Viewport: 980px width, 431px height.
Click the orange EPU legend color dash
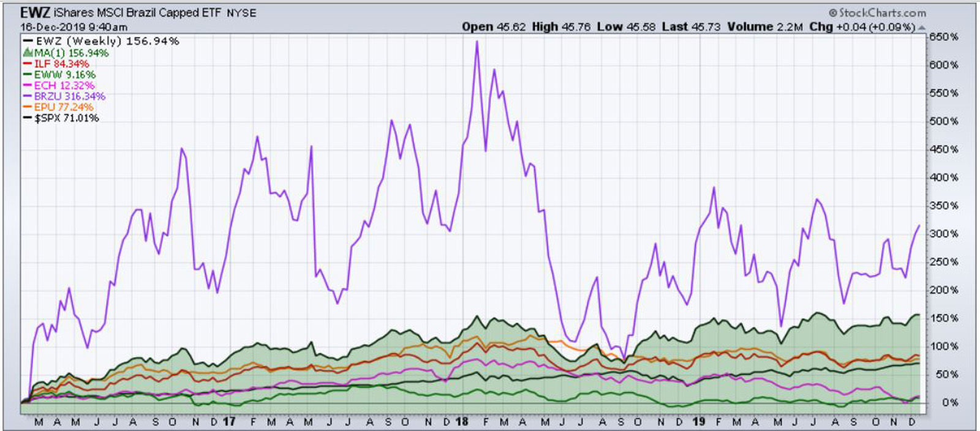tap(28, 107)
